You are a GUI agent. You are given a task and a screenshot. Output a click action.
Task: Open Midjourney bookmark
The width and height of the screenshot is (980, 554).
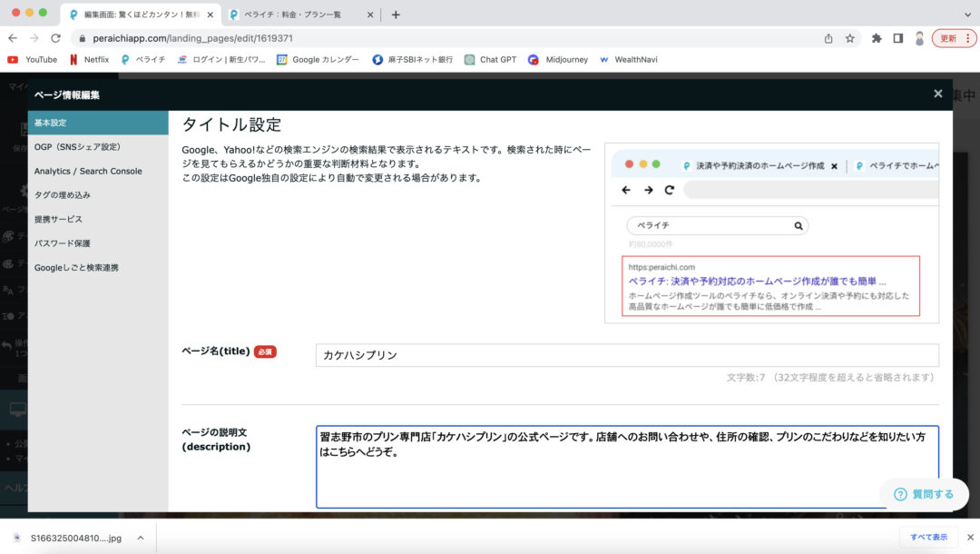(x=558, y=59)
